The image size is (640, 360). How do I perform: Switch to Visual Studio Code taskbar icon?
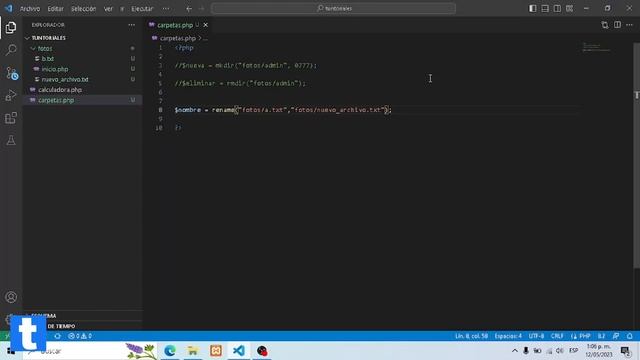[239, 351]
